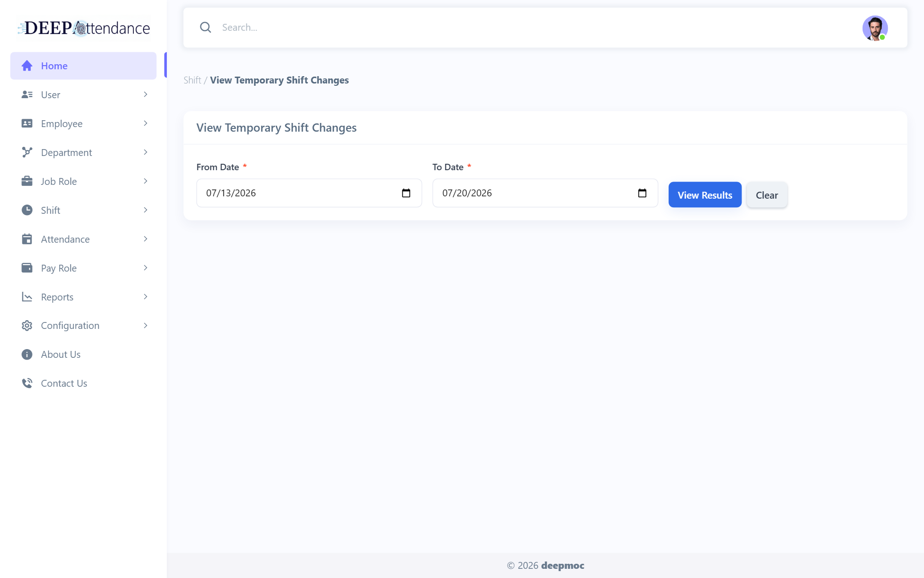
Task: Click the Configuration gear icon
Action: (x=27, y=326)
